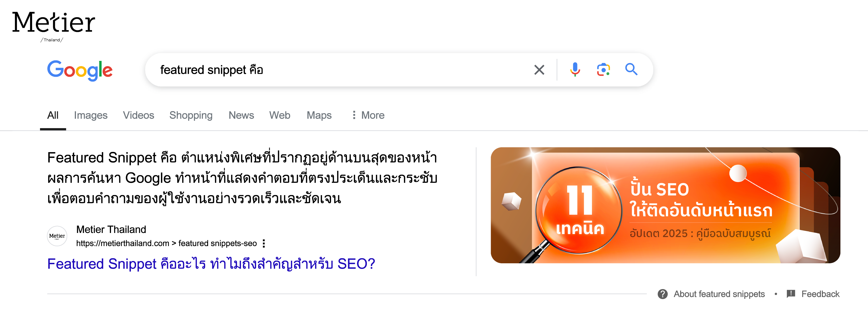The height and width of the screenshot is (326, 868).
Task: Start voice search with microphone icon
Action: point(575,70)
